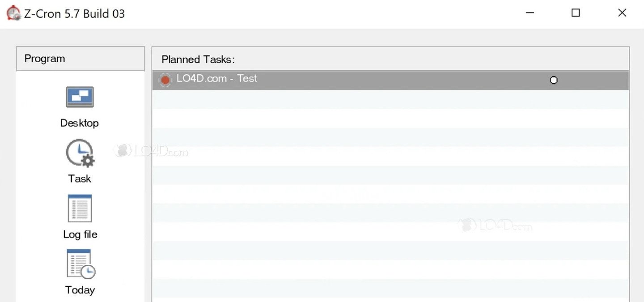Click the Z-Cron 5.7 Build 03 title text
The image size is (644, 302).
click(x=74, y=14)
